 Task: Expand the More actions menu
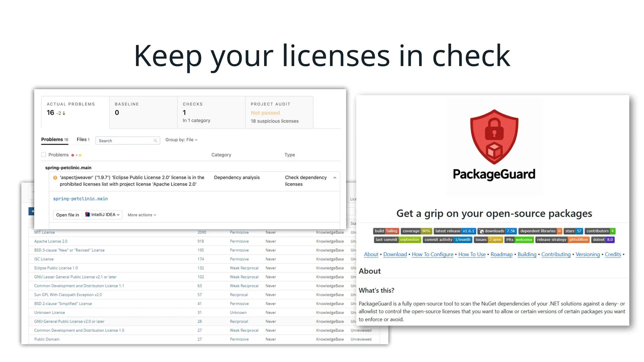(x=142, y=215)
